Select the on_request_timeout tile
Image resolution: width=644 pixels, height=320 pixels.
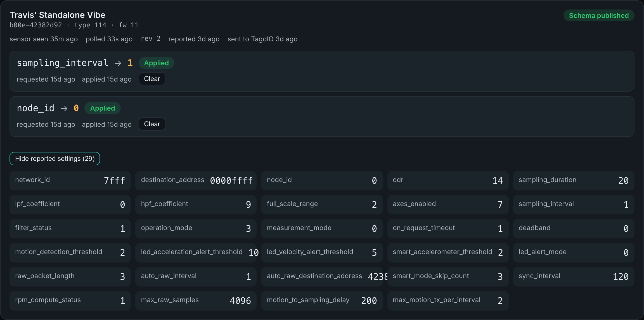(448, 228)
